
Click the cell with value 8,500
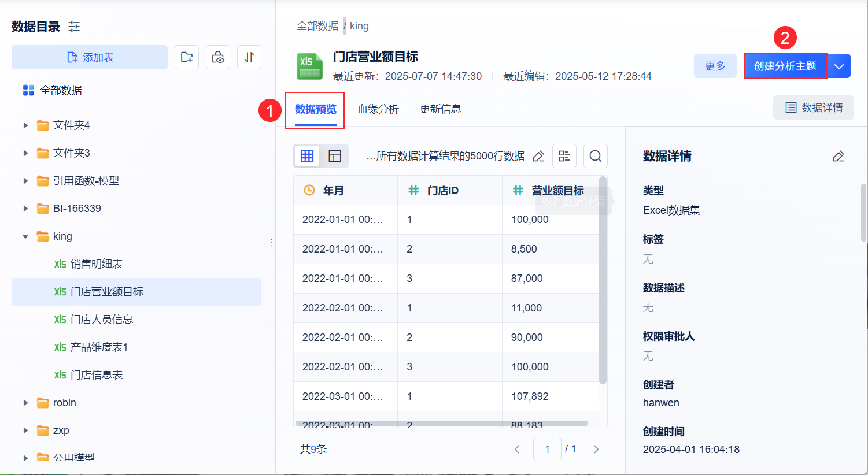(551, 249)
